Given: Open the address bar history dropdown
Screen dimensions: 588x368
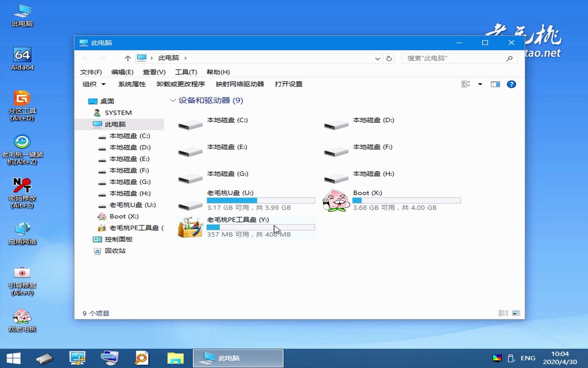Looking at the screenshot, I should 377,58.
